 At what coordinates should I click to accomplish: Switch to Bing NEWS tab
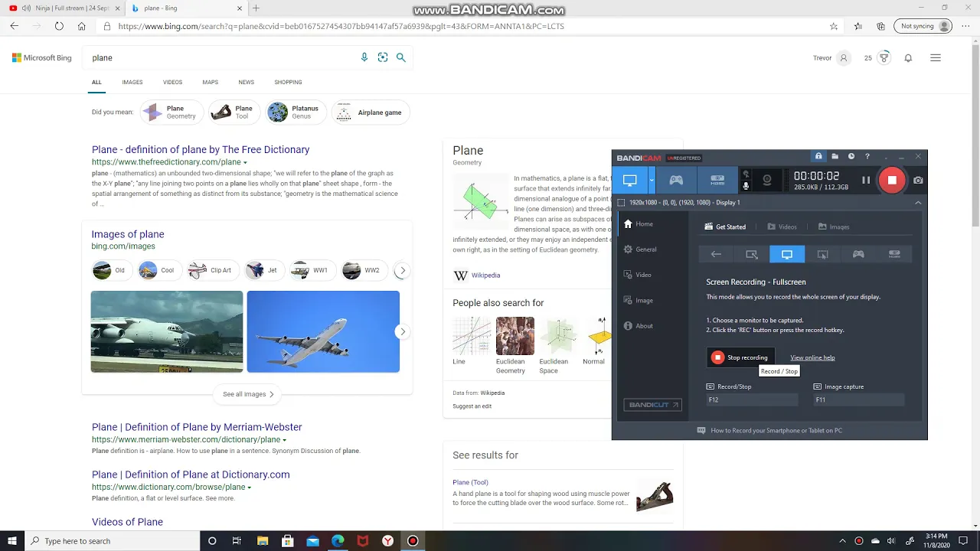246,82
